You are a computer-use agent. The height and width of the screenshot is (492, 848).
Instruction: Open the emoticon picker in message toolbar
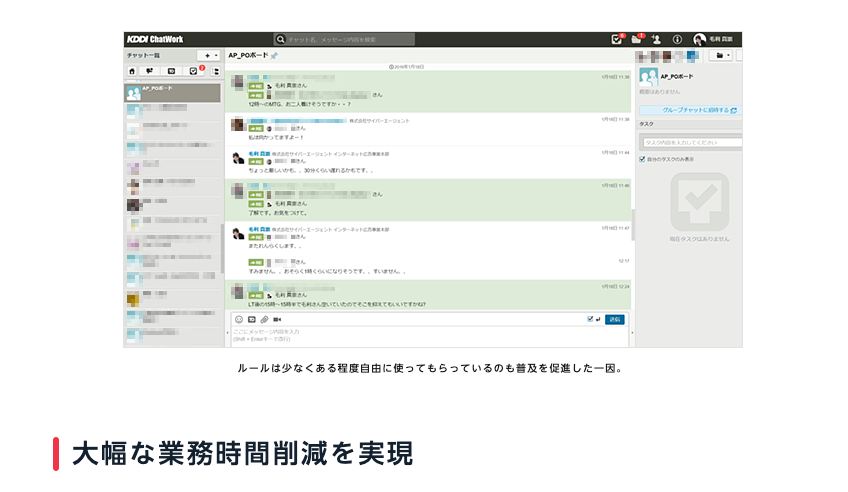[x=239, y=319]
